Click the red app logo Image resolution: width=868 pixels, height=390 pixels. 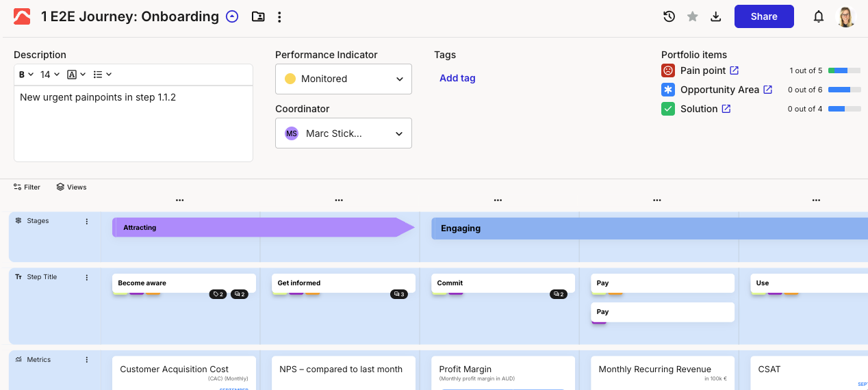(22, 16)
